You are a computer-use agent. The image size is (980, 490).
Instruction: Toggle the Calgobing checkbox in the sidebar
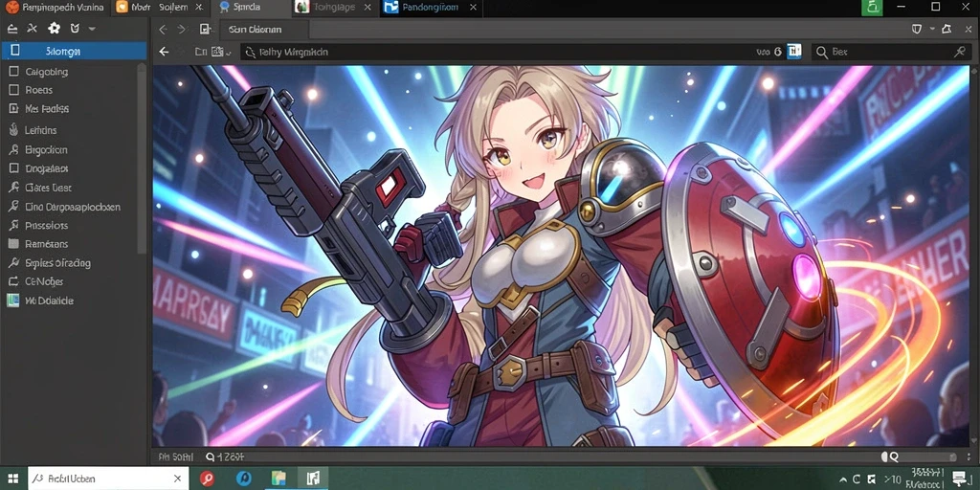coord(13,71)
